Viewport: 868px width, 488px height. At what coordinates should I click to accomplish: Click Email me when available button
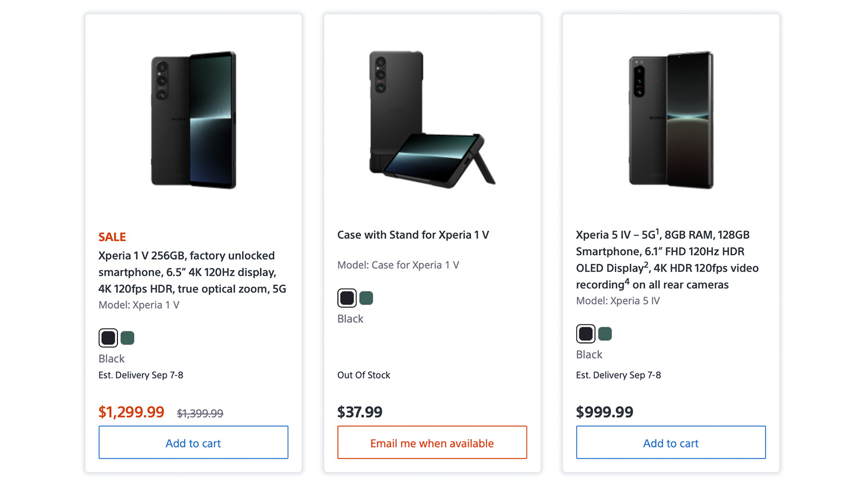[x=432, y=443]
